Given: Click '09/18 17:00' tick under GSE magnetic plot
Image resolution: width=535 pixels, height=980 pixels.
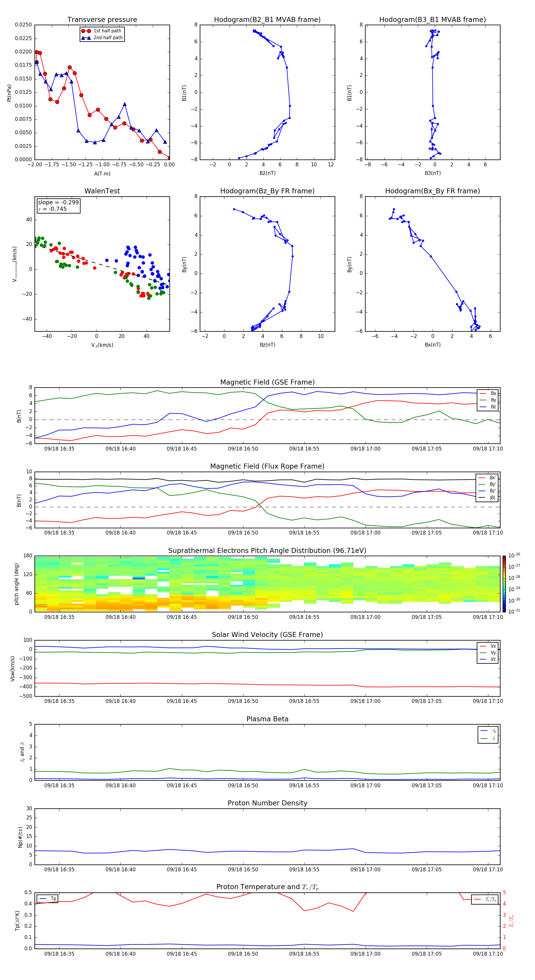Looking at the screenshot, I should pos(366,449).
